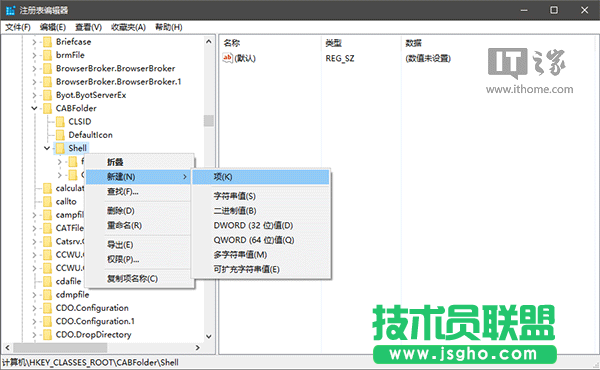This screenshot has height=370, width=600.
Task: Expand the brmFile tree node
Action: [34, 55]
